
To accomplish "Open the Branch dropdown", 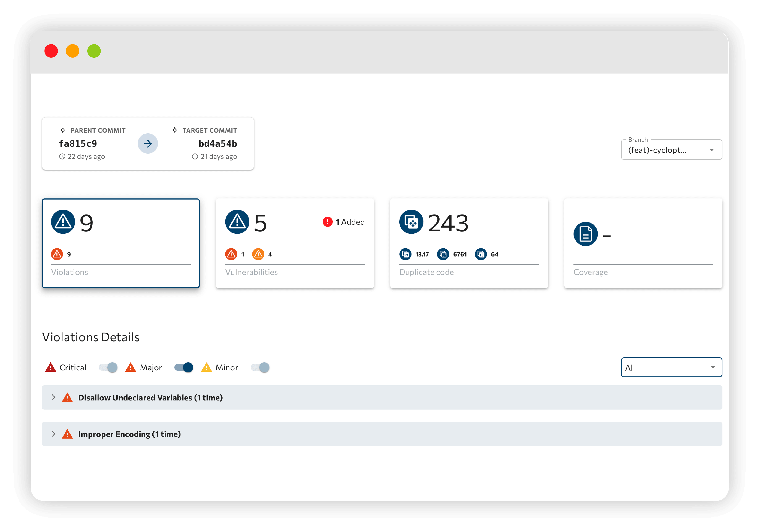I will point(671,150).
